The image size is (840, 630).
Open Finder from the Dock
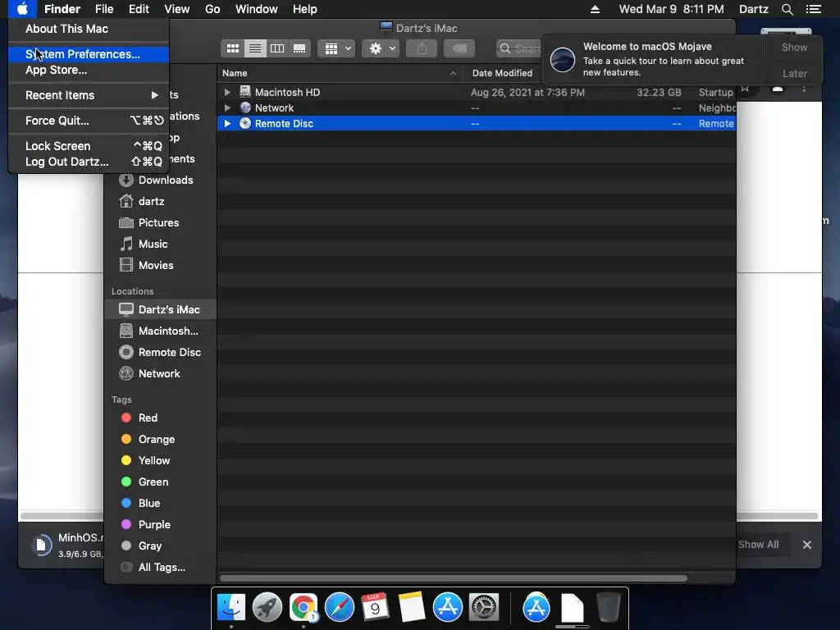coord(231,608)
